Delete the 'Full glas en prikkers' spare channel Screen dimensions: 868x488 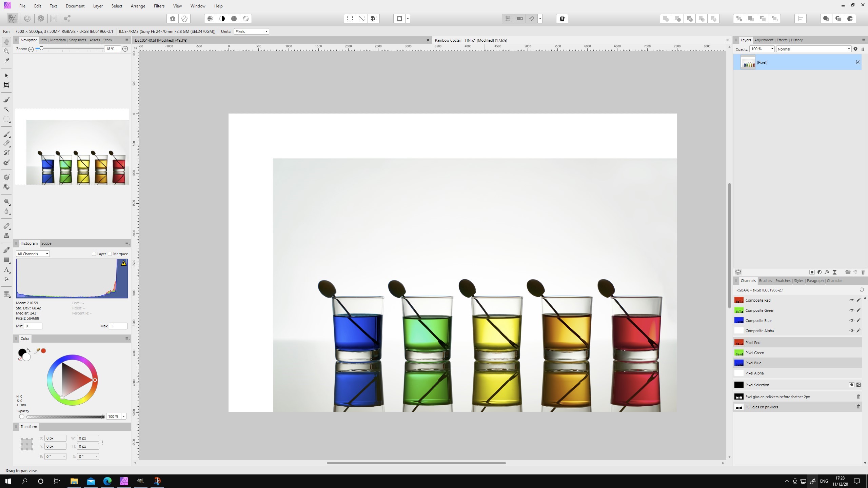coord(858,407)
